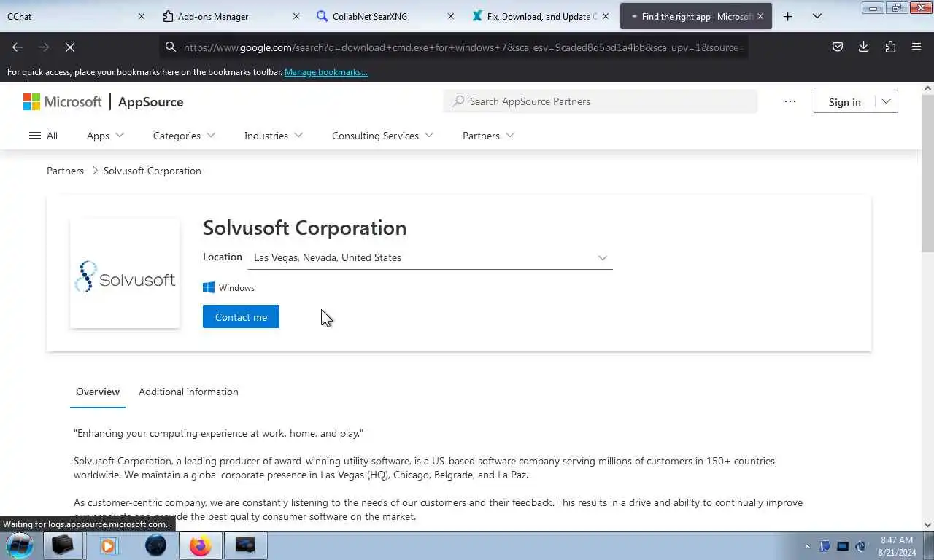The width and height of the screenshot is (934, 560).
Task: Close the Fix, Download, and Update tab
Action: tap(605, 16)
